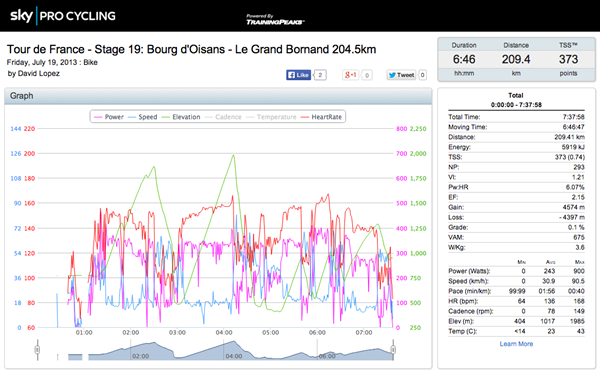Click the TSS value 373 in summary box
The image size is (600, 372).
click(568, 59)
